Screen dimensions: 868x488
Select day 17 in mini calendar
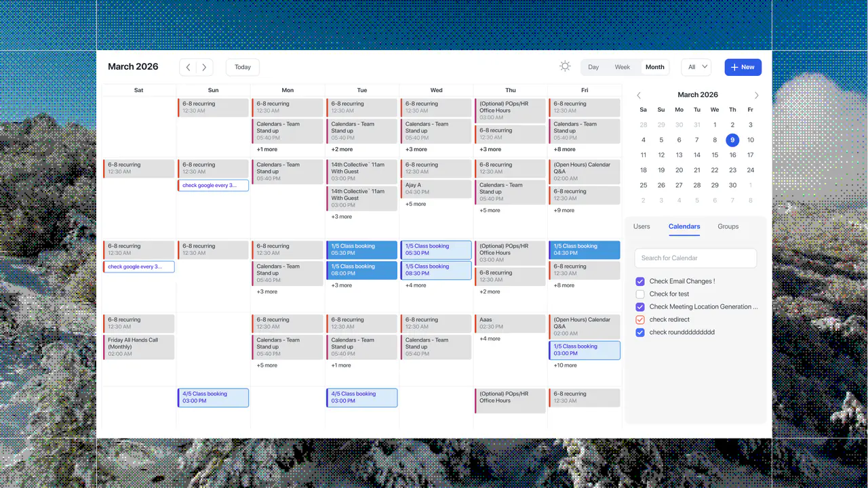(x=751, y=155)
